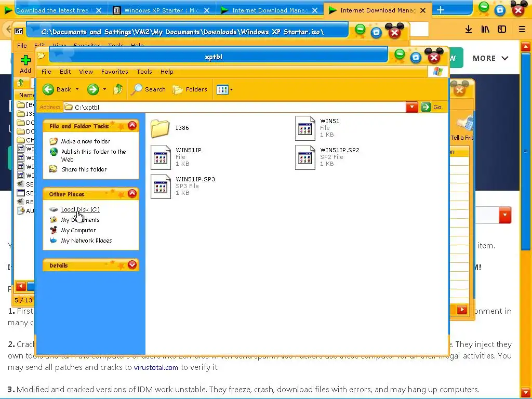Image resolution: width=532 pixels, height=399 pixels.
Task: Click Share this folder link
Action: (84, 169)
